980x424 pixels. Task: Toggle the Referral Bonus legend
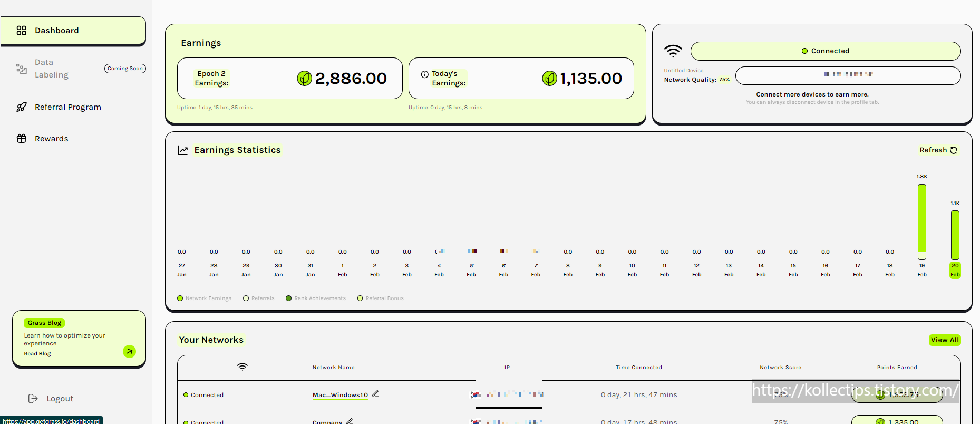coord(381,298)
